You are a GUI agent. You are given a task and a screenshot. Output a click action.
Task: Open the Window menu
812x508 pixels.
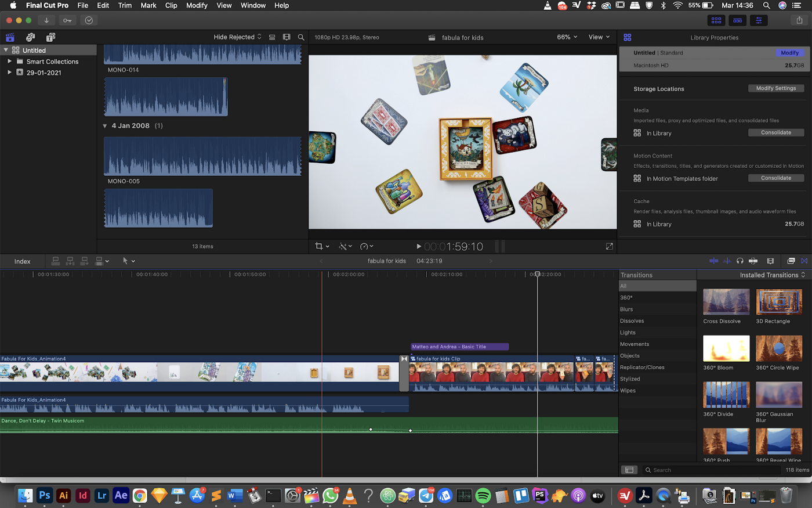[x=253, y=5]
